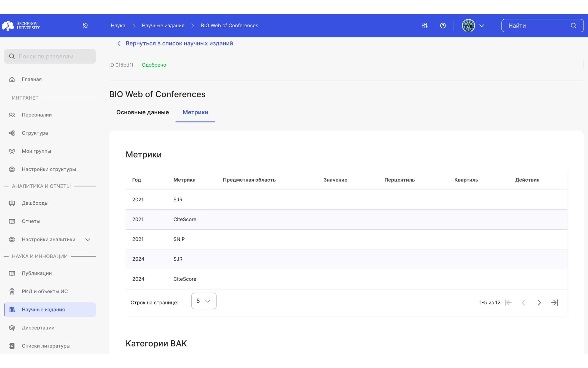Viewport: 588px width, 368px height.
Task: Click the user avatar picture
Action: [468, 26]
